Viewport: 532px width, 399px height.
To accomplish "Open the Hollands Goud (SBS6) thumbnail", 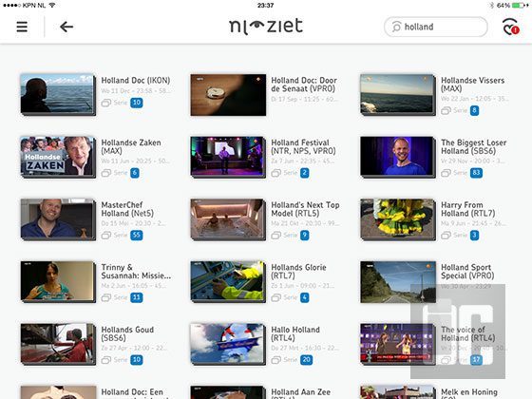I will [58, 344].
